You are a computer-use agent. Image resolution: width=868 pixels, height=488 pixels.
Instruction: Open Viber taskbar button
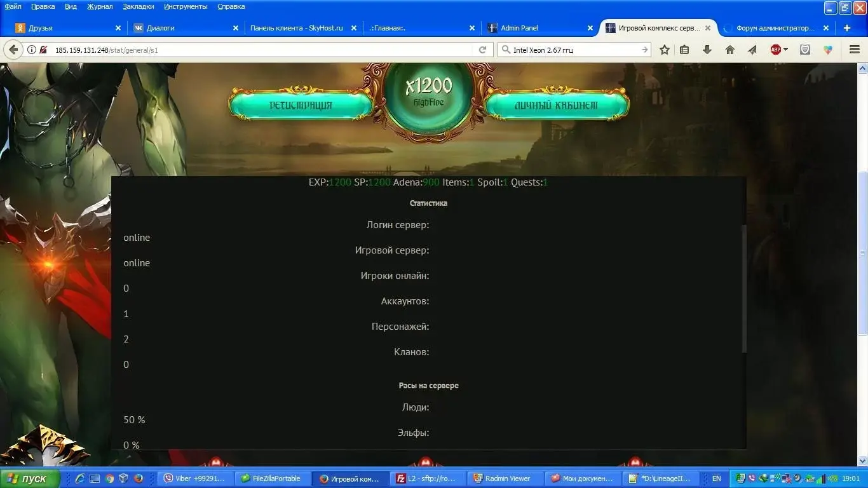(x=194, y=478)
